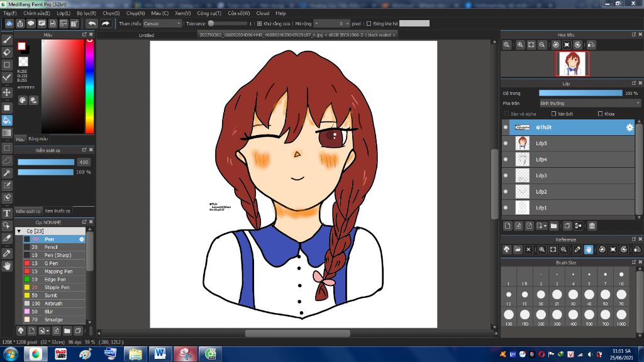Select the Gradient tool
The width and height of the screenshot is (644, 362).
[7, 133]
